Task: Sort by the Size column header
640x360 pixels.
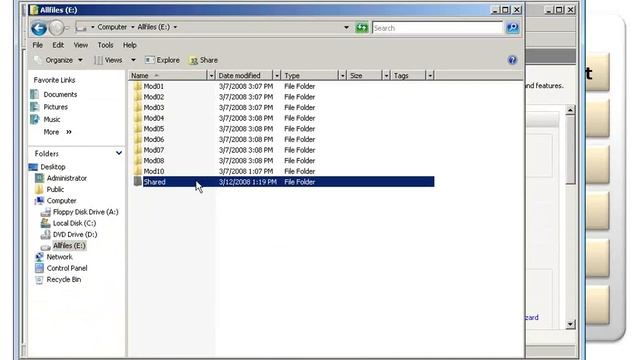Action: click(364, 76)
